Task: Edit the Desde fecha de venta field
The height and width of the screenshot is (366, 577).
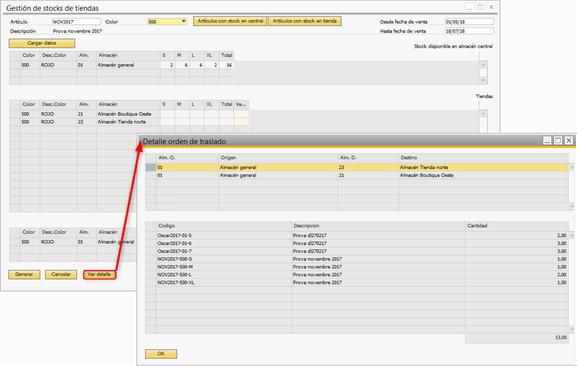Action: tap(469, 22)
